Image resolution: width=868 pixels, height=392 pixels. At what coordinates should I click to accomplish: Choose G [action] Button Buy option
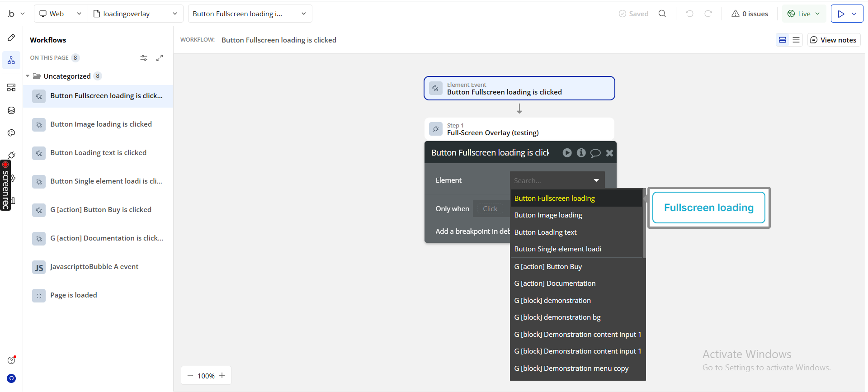tap(548, 267)
